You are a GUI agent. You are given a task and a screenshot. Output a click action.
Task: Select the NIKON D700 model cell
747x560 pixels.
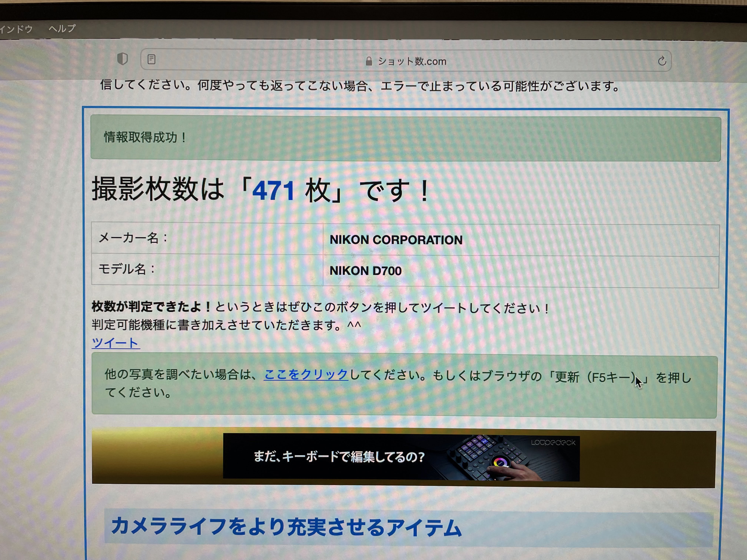521,271
